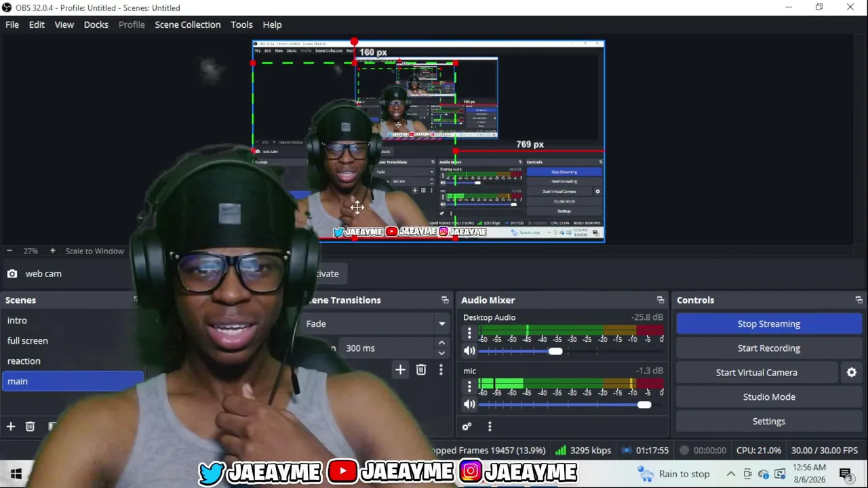Click the Desktop Audio volume slider handle
The width and height of the screenshot is (868, 488).
(555, 351)
